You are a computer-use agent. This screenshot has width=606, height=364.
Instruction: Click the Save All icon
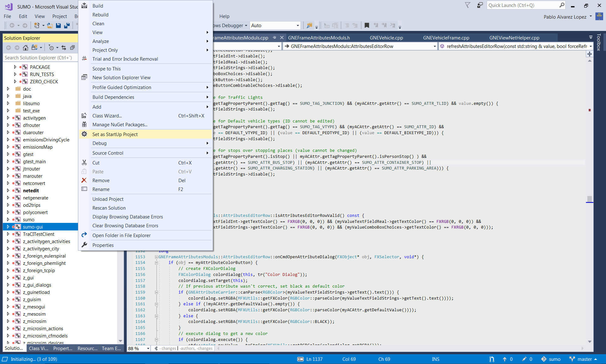click(67, 25)
